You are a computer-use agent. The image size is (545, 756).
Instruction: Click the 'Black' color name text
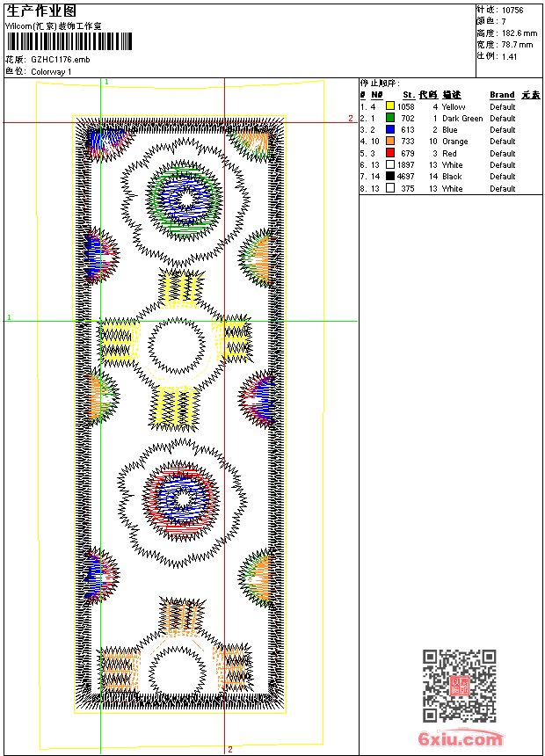pos(452,177)
